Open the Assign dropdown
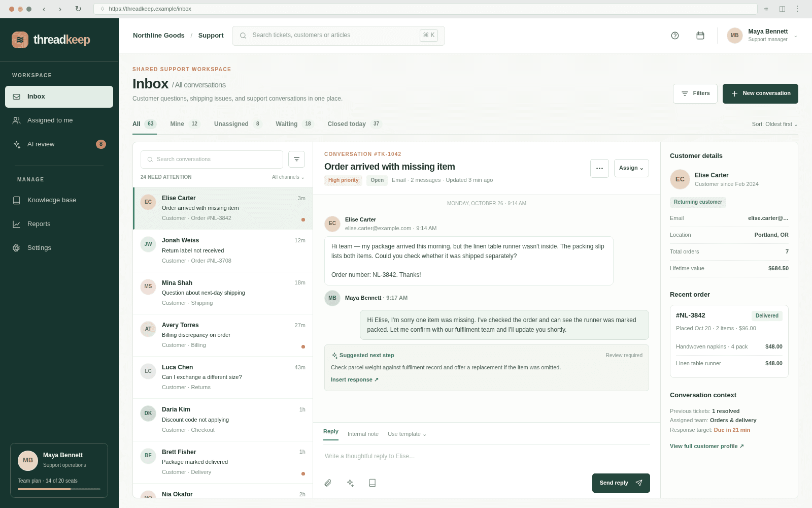This screenshot has width=812, height=508. (x=631, y=168)
